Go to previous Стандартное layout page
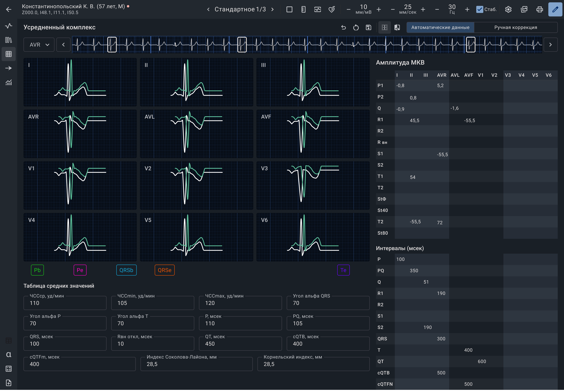The height and width of the screenshot is (392, 564). (208, 9)
